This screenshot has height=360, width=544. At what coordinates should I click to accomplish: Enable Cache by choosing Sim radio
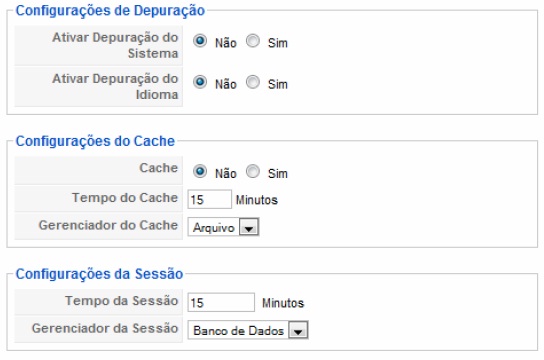click(x=253, y=171)
